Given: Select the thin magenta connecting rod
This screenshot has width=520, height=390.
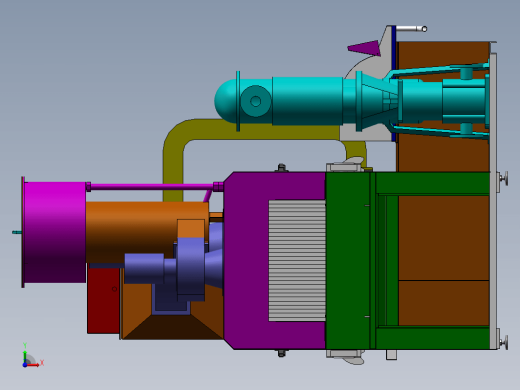Looking at the screenshot, I should (152, 187).
